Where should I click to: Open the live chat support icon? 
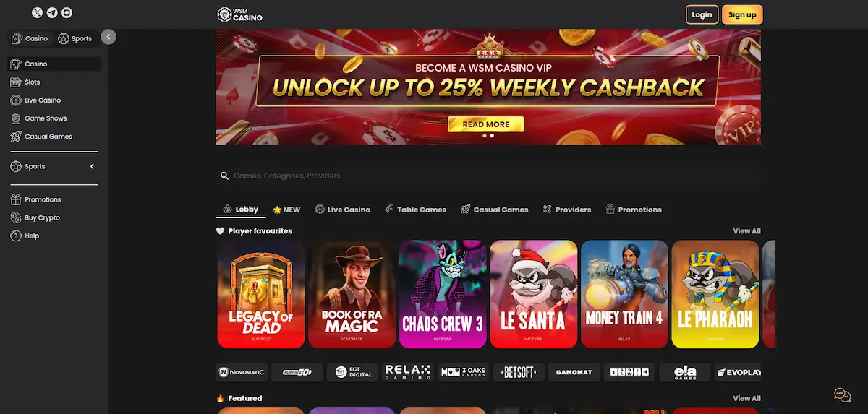(x=842, y=394)
